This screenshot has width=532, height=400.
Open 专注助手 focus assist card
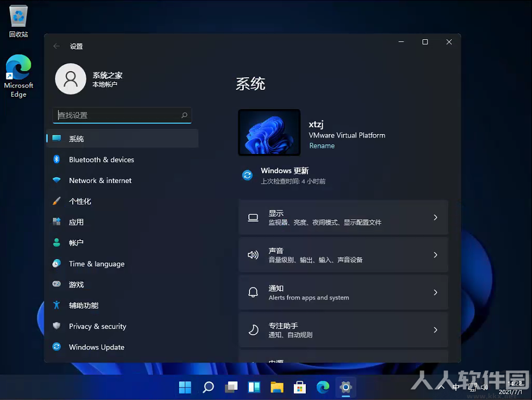(x=343, y=330)
